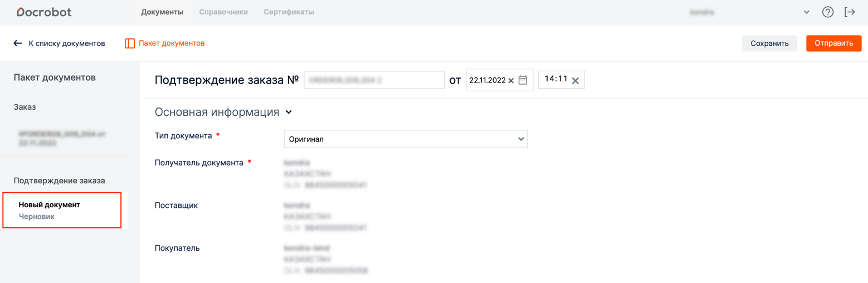Click the Пакет документов panel icon
This screenshot has height=283, width=868.
[x=130, y=43]
